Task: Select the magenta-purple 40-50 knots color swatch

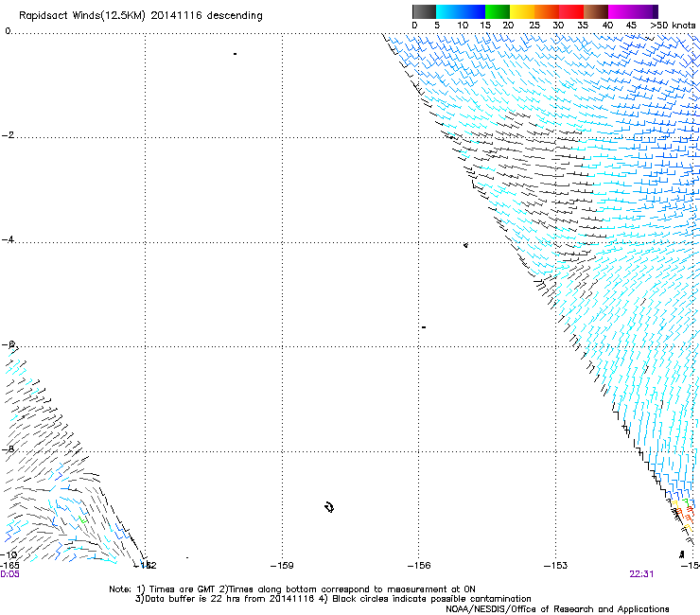Action: click(633, 11)
